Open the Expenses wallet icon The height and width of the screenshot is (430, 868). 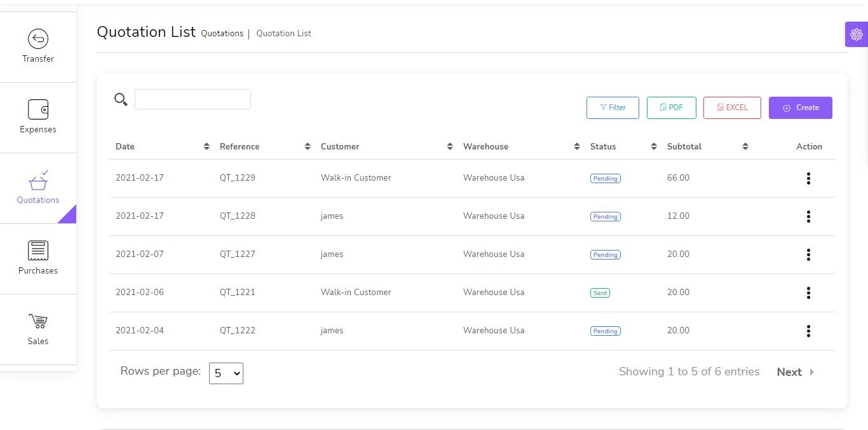38,109
